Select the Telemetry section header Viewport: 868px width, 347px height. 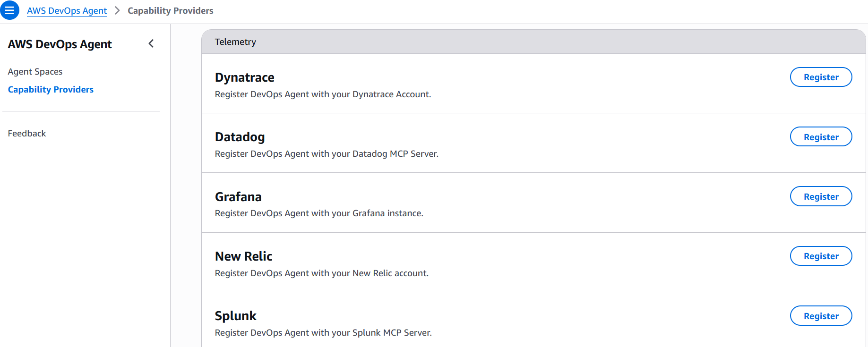tap(533, 42)
